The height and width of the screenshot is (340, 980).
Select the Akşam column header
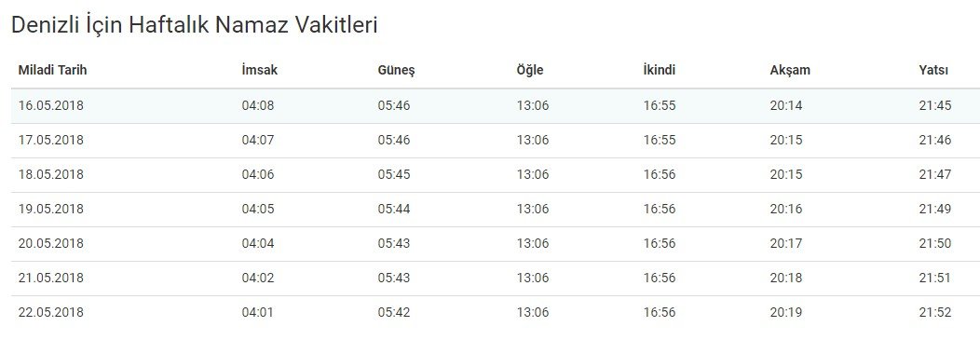(790, 70)
